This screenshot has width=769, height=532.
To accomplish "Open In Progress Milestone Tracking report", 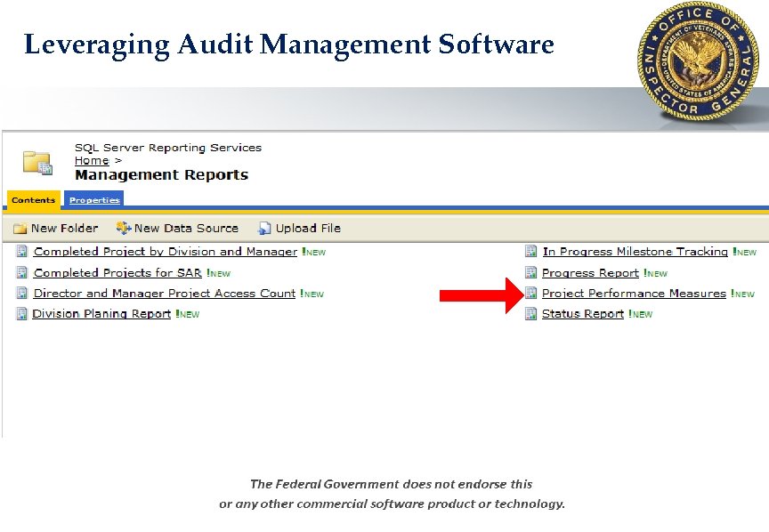I will tap(635, 252).
